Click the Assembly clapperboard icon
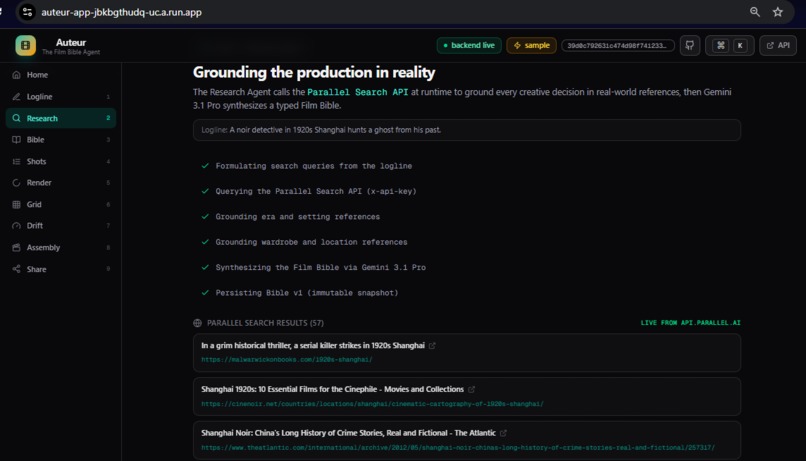Screen dimensions: 806x461 (16, 247)
